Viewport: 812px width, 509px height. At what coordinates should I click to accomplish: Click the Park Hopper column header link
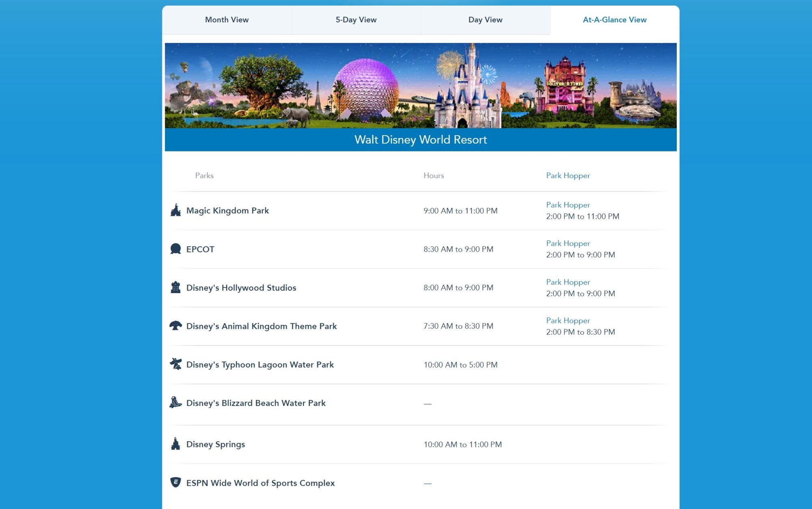568,176
